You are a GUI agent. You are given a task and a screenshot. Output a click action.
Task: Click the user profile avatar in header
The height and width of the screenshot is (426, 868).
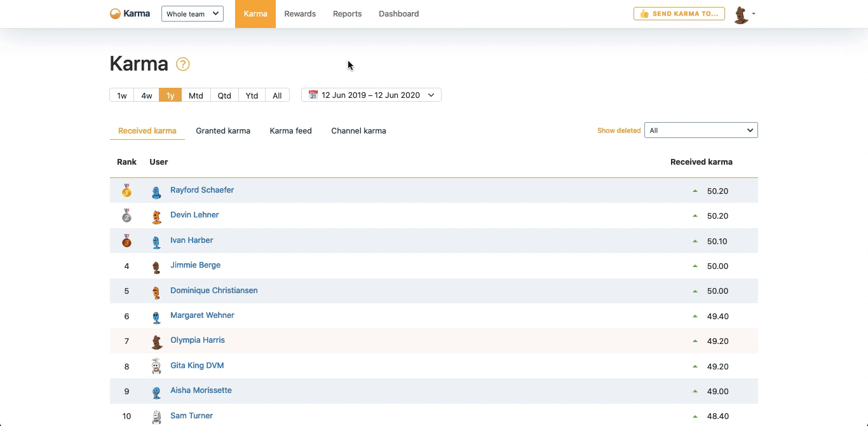coord(741,15)
